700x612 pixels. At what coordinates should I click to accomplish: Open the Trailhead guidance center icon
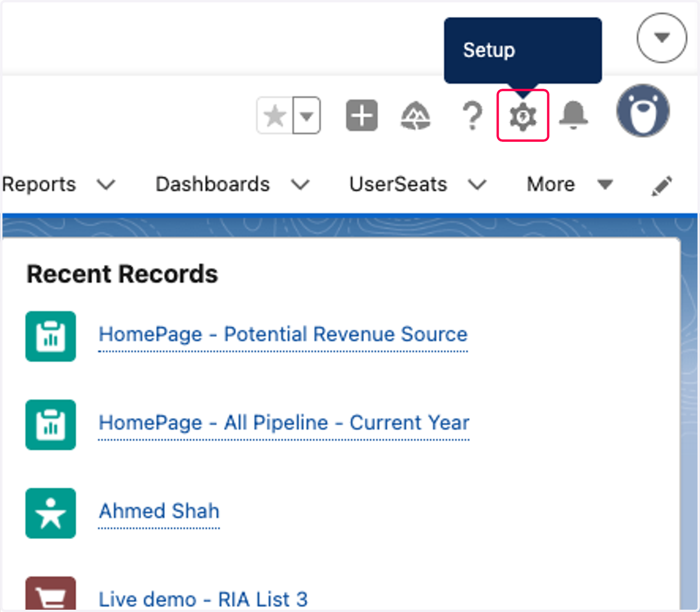coord(415,116)
